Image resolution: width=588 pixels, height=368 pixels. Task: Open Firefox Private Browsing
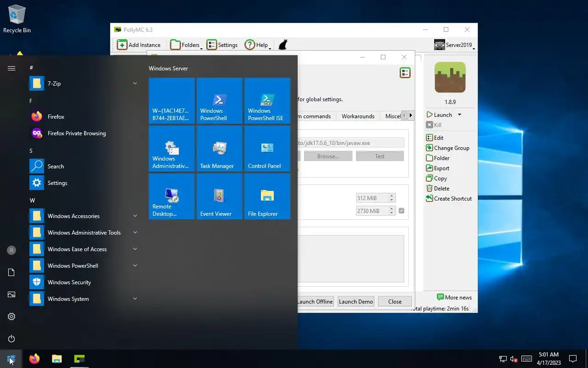pyautogui.click(x=84, y=133)
